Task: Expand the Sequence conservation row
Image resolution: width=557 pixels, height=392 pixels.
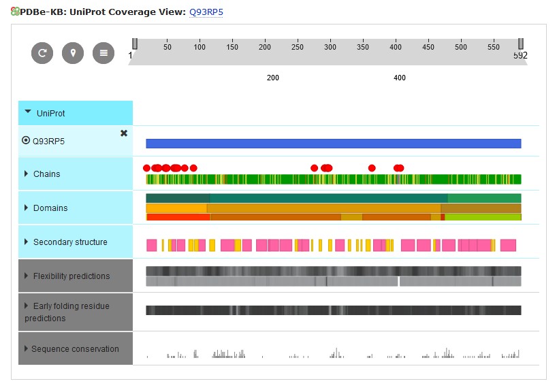Action: pos(27,349)
